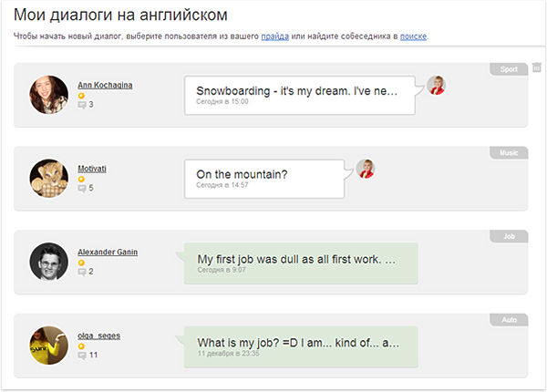Open the "прайда" link
This screenshot has height=392, width=547.
click(275, 36)
